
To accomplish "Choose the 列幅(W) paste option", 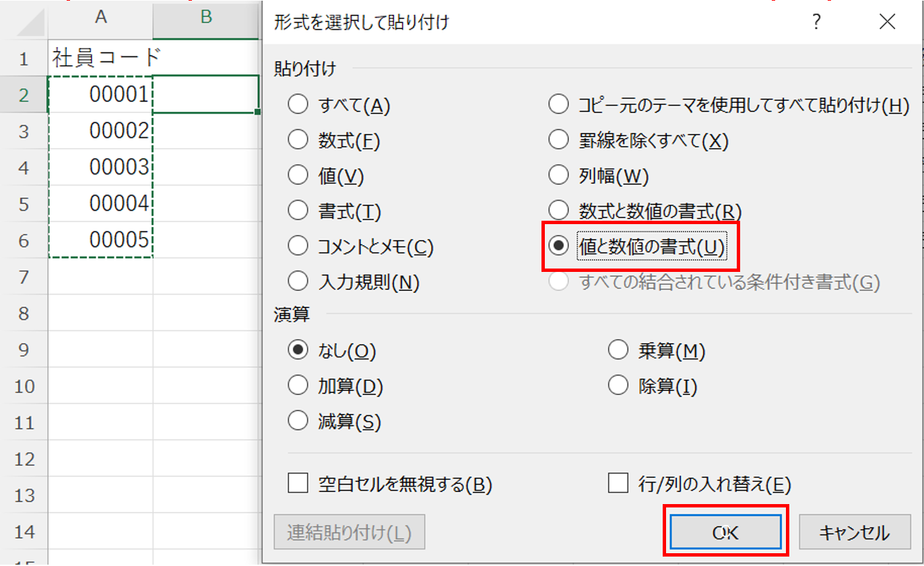I will point(559,176).
